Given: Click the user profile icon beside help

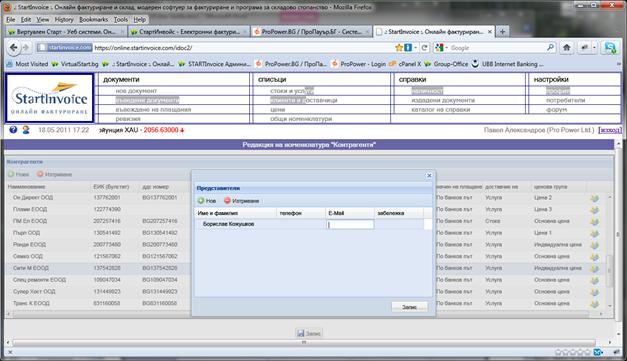Looking at the screenshot, I should tap(26, 130).
